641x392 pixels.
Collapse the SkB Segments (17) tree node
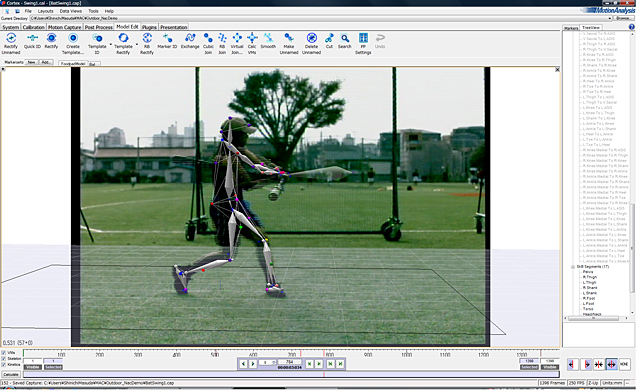tap(573, 267)
